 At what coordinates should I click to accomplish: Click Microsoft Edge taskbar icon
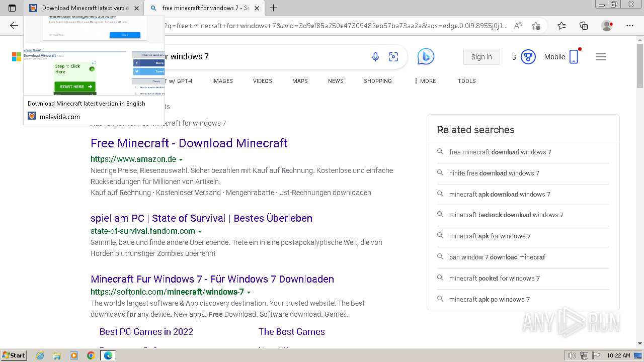(x=108, y=355)
